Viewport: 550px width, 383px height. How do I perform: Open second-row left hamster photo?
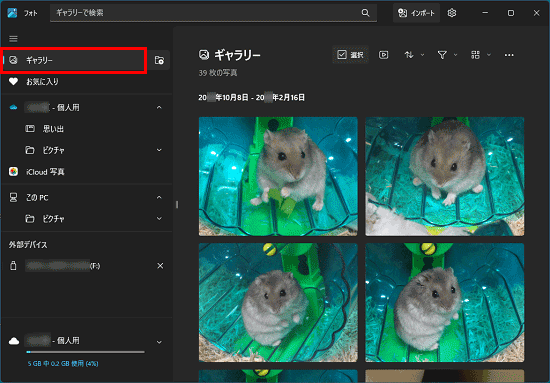(278, 302)
